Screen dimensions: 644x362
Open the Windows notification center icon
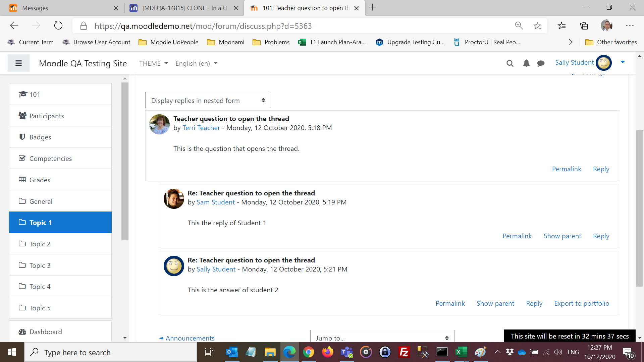click(628, 353)
